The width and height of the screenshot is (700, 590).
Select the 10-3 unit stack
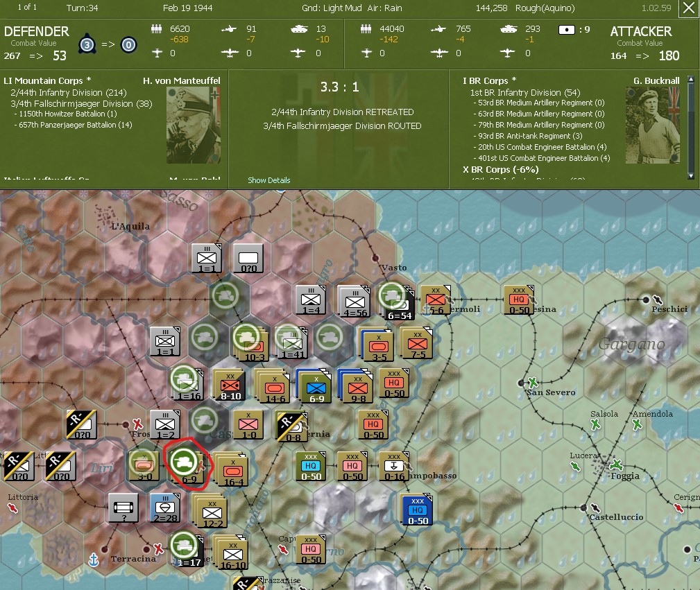tap(255, 347)
